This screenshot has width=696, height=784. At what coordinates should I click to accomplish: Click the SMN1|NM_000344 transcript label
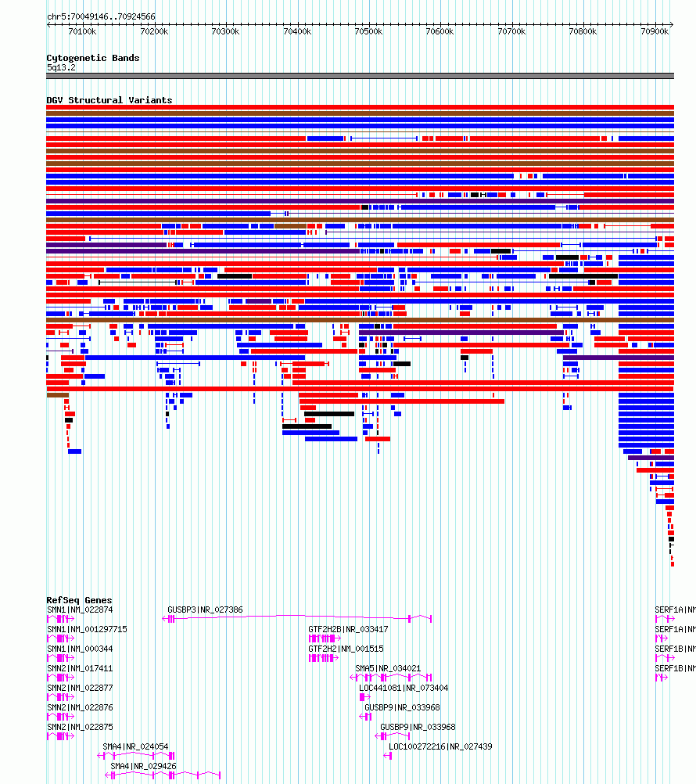pos(80,649)
